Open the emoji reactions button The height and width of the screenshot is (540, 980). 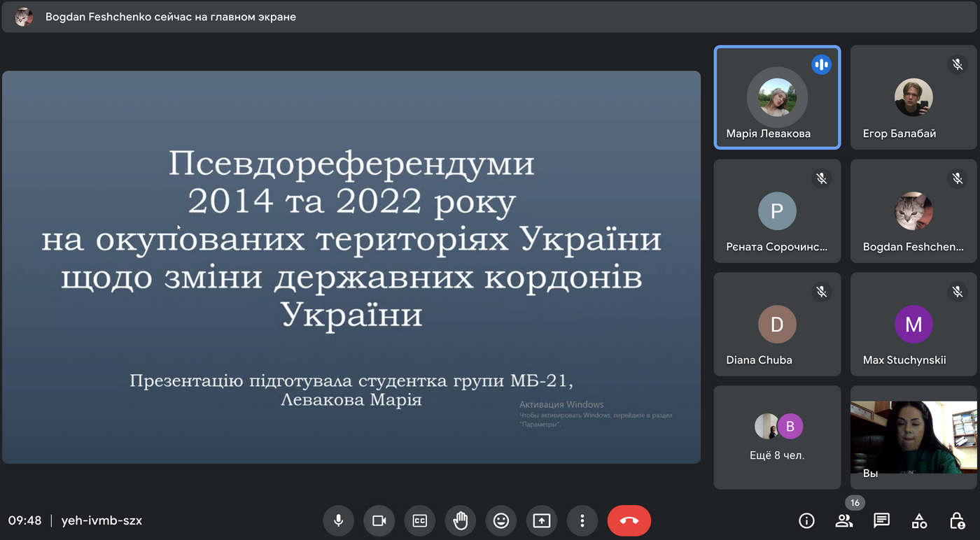click(x=500, y=520)
